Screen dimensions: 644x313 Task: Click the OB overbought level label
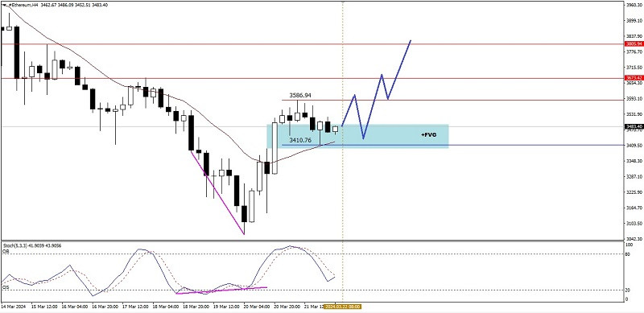pos(6,250)
